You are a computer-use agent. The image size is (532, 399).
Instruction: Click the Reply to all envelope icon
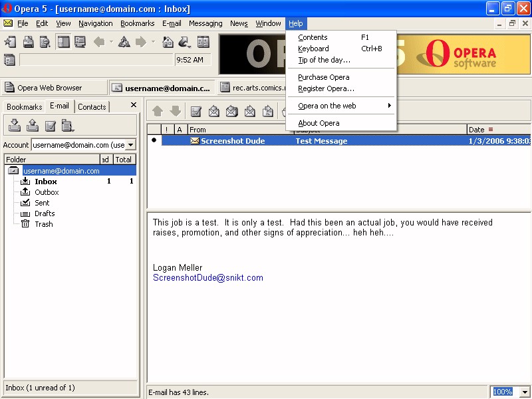click(232, 111)
